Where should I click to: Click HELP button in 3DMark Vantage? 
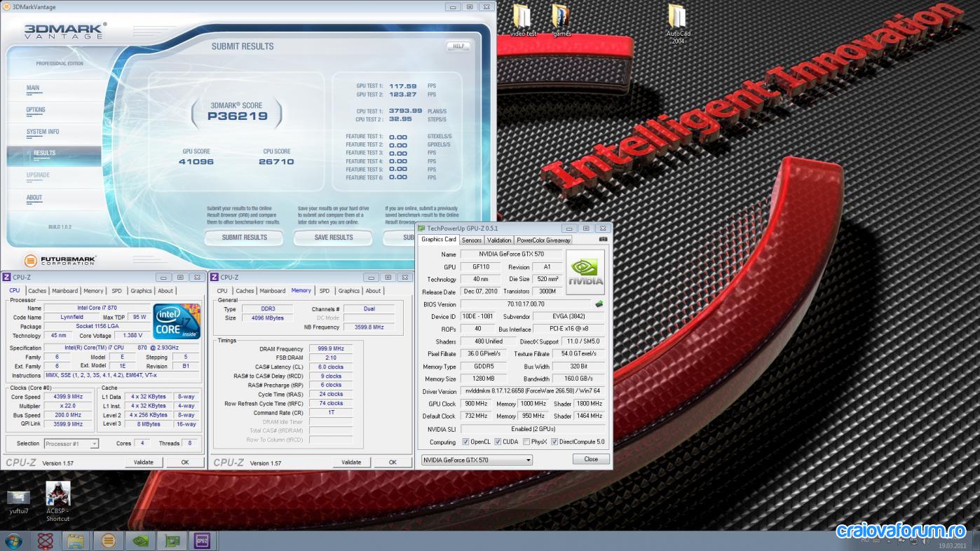[x=458, y=46]
